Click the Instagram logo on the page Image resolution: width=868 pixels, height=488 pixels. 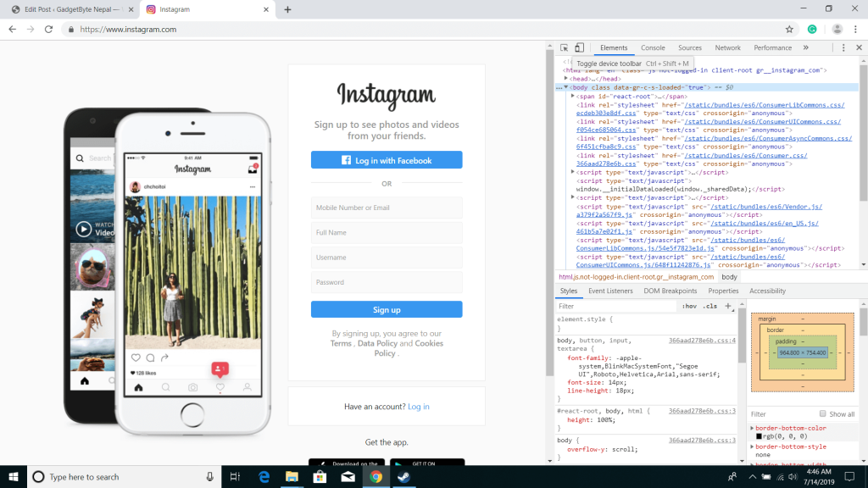click(x=387, y=97)
